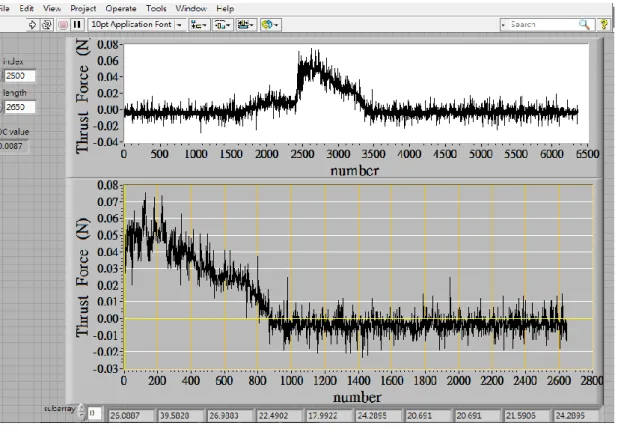Open the Tools menu
618x435 pixels.
(x=156, y=8)
